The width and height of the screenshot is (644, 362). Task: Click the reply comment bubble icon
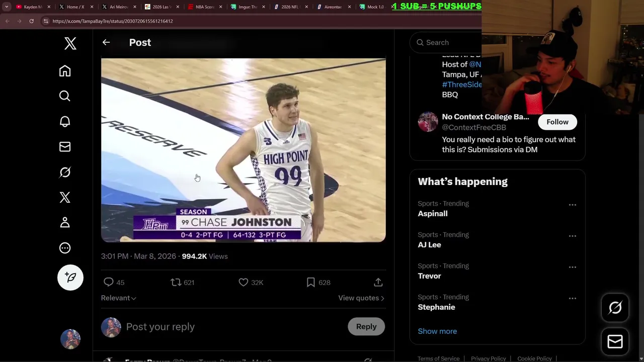109,283
